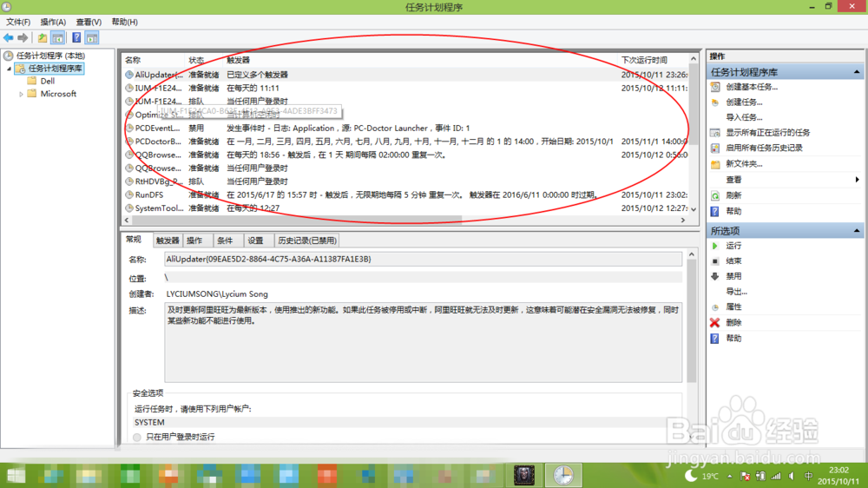Open the 帮助(H) menu
Image resolution: width=868 pixels, height=488 pixels.
click(124, 23)
